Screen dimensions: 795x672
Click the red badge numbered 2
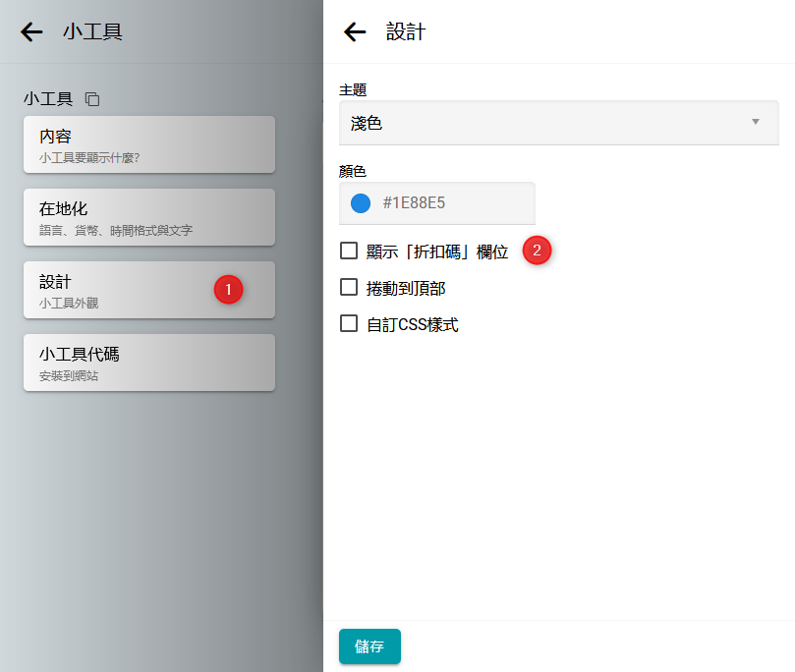(x=537, y=251)
